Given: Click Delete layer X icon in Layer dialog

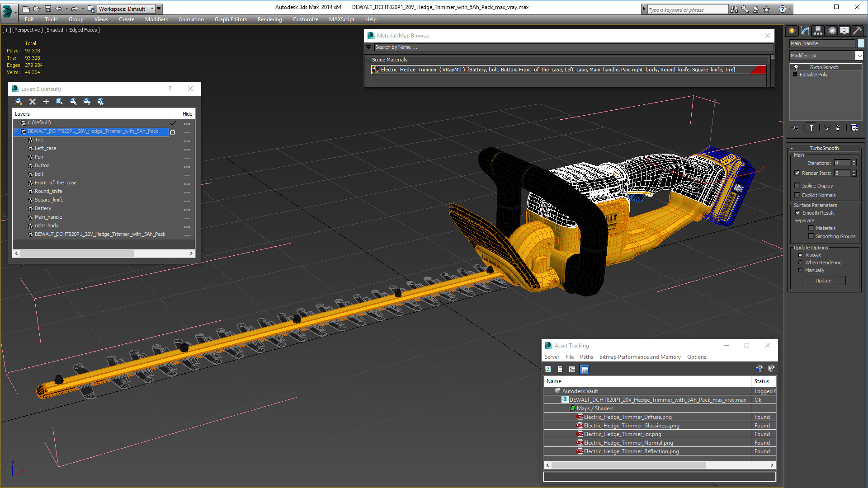Looking at the screenshot, I should tap(33, 102).
